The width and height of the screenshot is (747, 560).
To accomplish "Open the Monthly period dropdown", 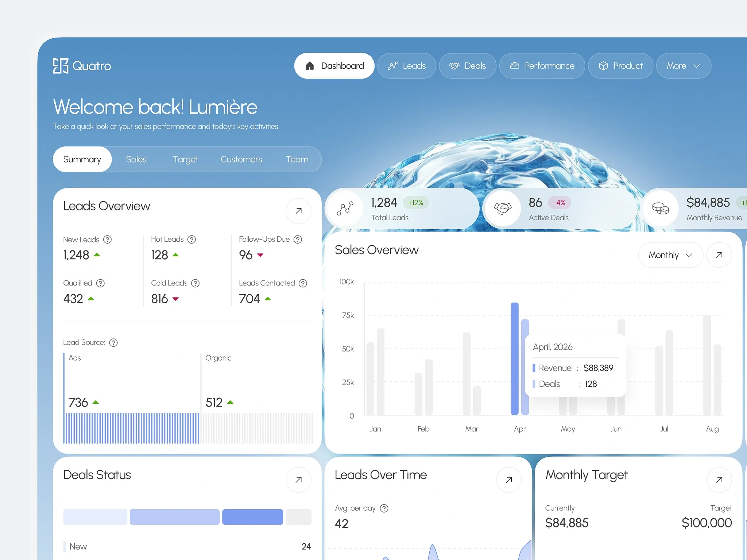I will pyautogui.click(x=670, y=255).
